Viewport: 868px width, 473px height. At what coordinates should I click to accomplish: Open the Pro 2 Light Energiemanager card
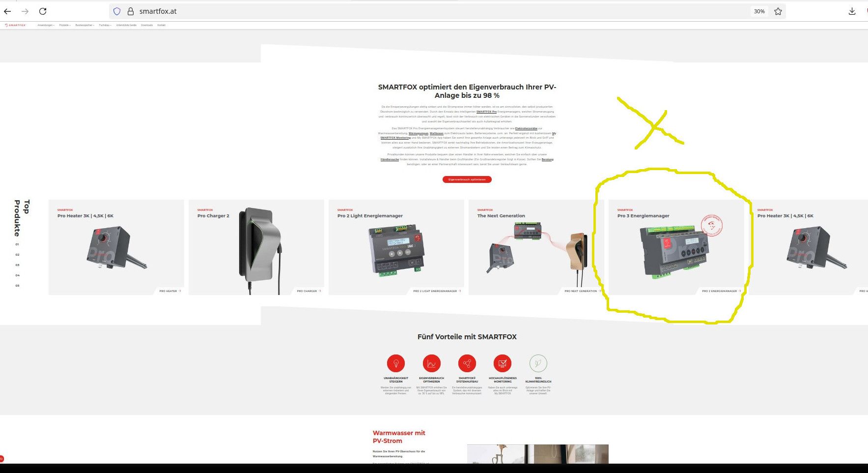point(396,247)
